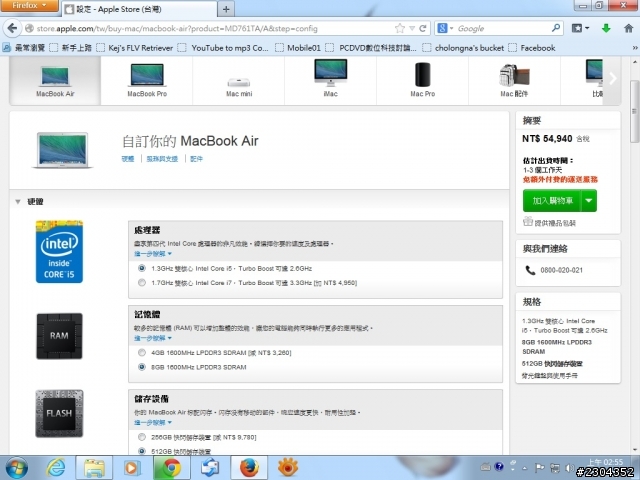This screenshot has width=640, height=480.
Task: Open the 新手上路 bookmark
Action: click(71, 48)
